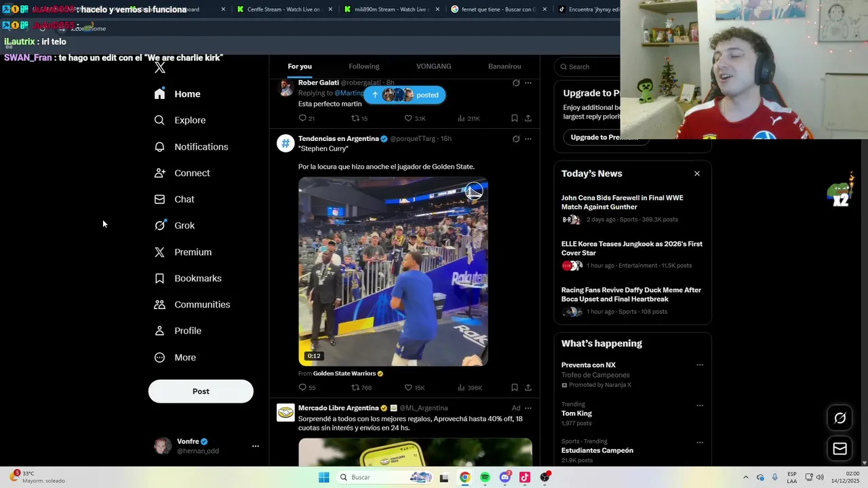This screenshot has height=488, width=868.
Task: Open the floating messages envelope button
Action: point(840,449)
